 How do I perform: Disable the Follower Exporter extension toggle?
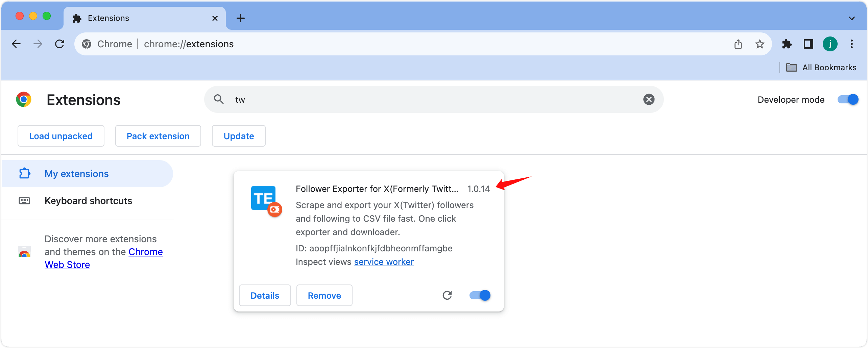(480, 296)
